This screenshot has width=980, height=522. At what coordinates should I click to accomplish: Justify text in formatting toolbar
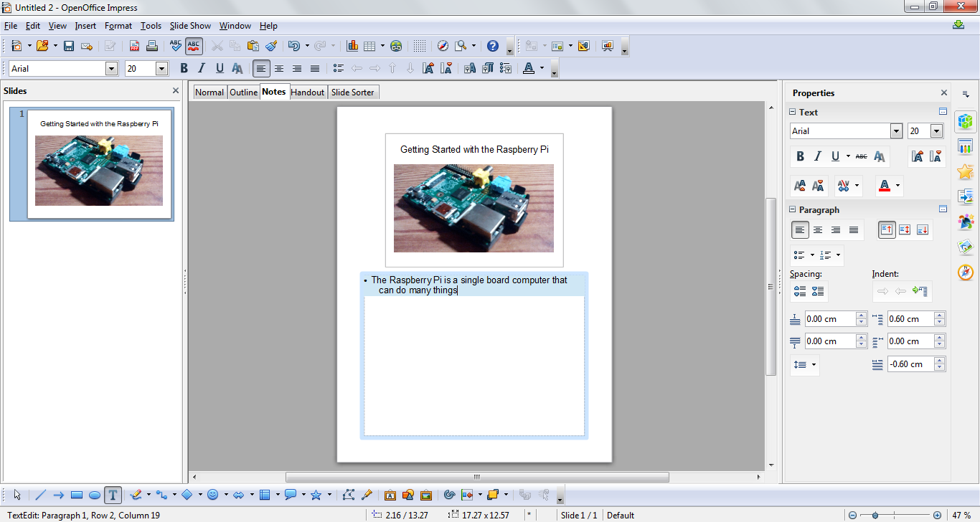pos(315,68)
